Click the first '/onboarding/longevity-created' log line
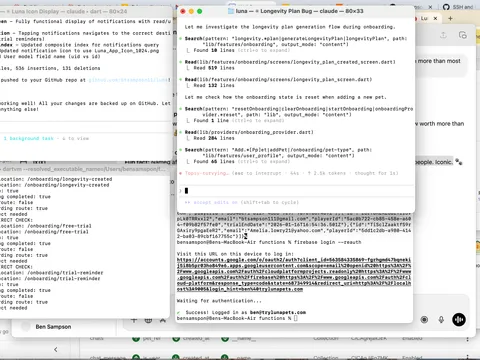Image resolution: width=480 pixels, height=360 pixels. click(56, 179)
